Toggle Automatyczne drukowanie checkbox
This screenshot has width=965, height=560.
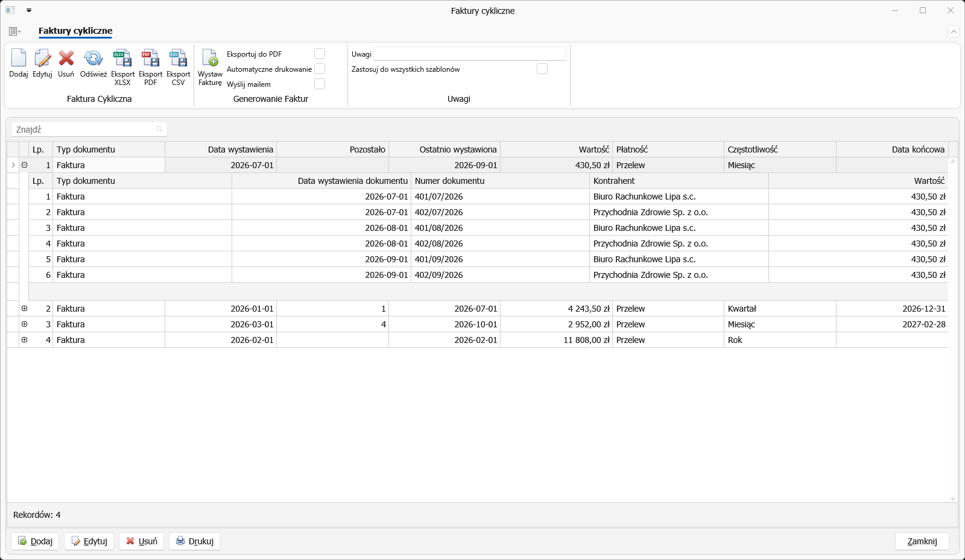pos(320,69)
